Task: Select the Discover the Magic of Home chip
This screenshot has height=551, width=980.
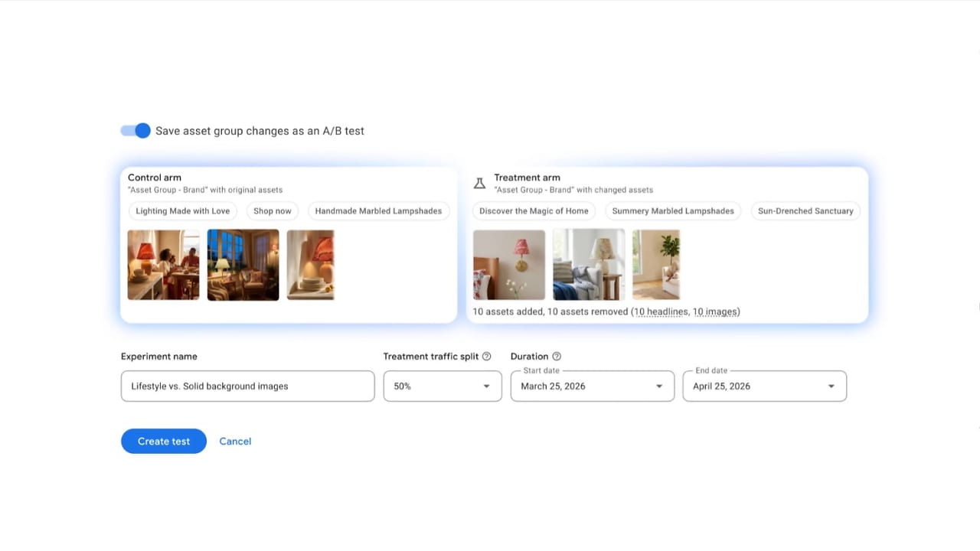Action: click(534, 211)
